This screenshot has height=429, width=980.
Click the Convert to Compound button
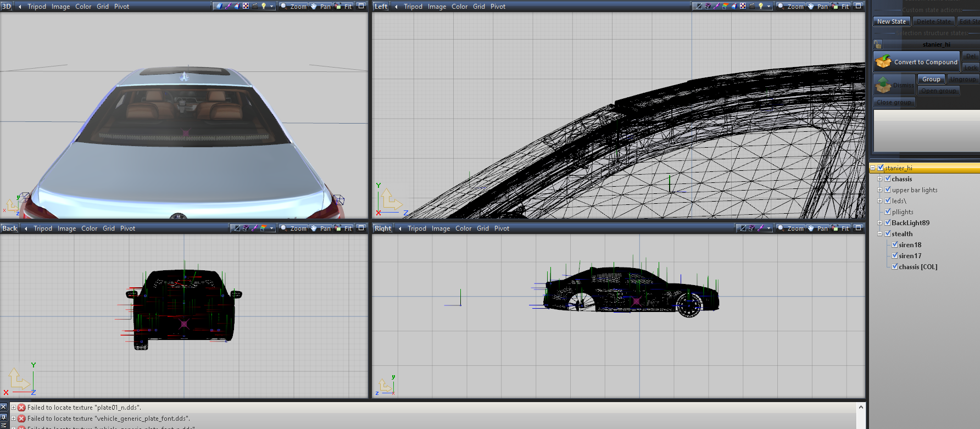(916, 62)
